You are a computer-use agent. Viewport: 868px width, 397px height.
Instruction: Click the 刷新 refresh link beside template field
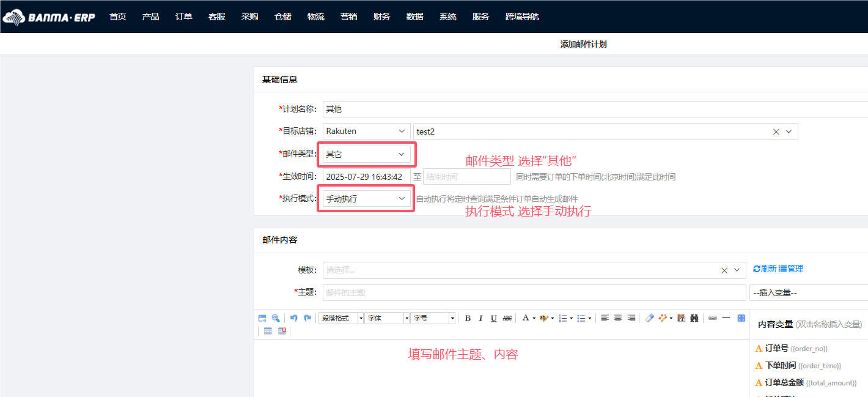tap(766, 269)
